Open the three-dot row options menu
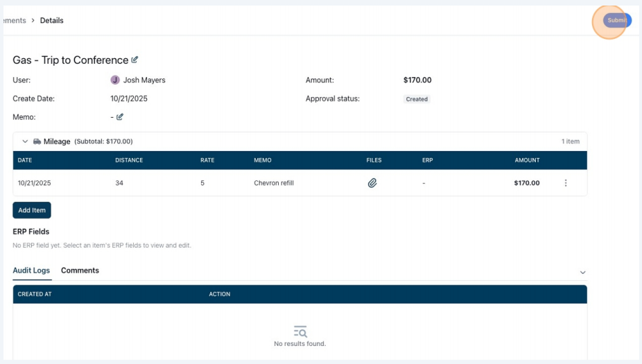642x364 pixels. [566, 183]
